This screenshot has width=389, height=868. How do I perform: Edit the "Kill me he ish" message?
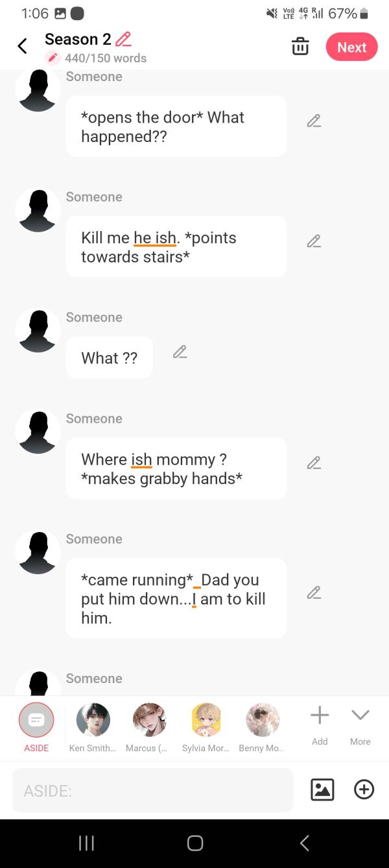(x=314, y=241)
